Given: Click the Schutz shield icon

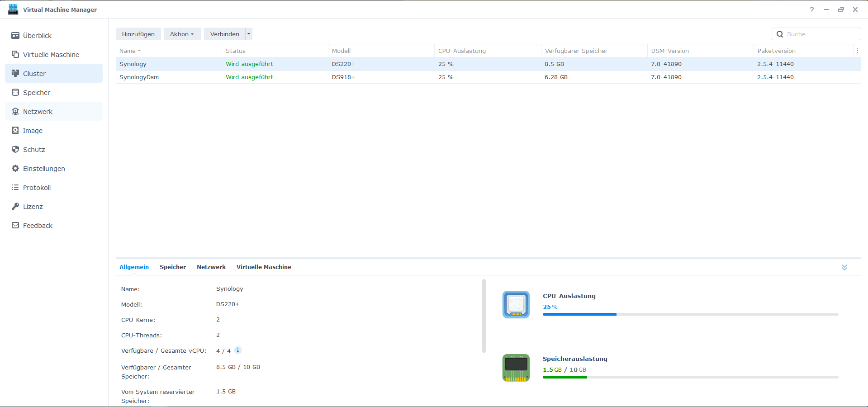Looking at the screenshot, I should pyautogui.click(x=15, y=149).
